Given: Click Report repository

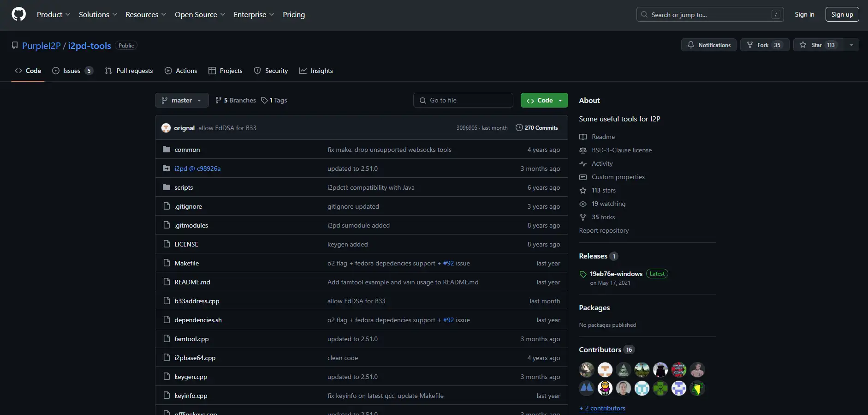Looking at the screenshot, I should (604, 230).
